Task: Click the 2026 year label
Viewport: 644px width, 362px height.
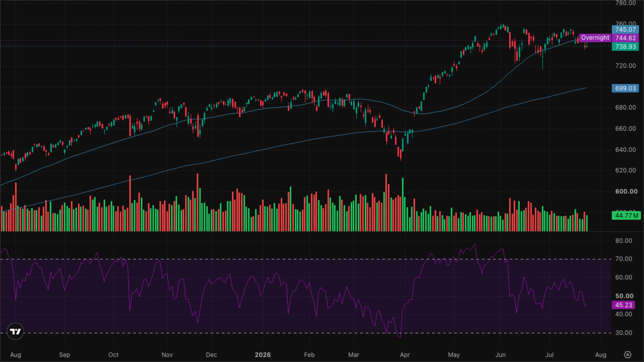Action: [x=263, y=355]
